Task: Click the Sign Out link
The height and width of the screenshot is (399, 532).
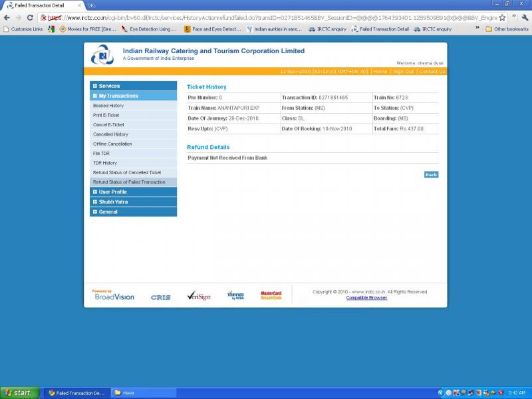Action: [404, 72]
